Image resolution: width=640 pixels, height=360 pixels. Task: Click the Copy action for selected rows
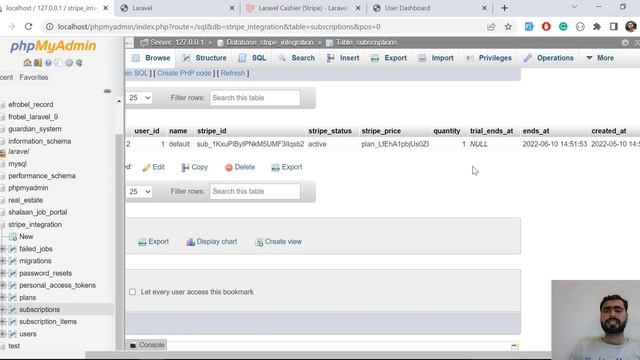195,167
